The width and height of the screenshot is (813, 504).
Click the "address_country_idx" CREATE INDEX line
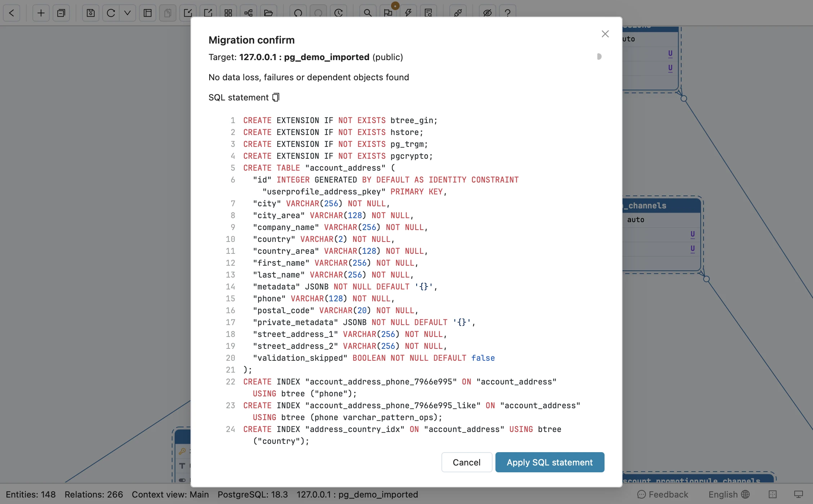402,435
